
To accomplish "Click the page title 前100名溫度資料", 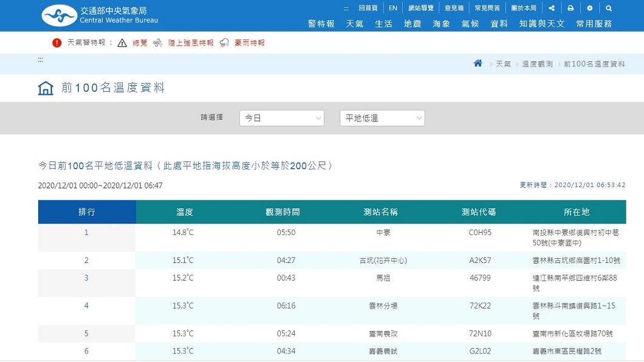I will point(113,88).
